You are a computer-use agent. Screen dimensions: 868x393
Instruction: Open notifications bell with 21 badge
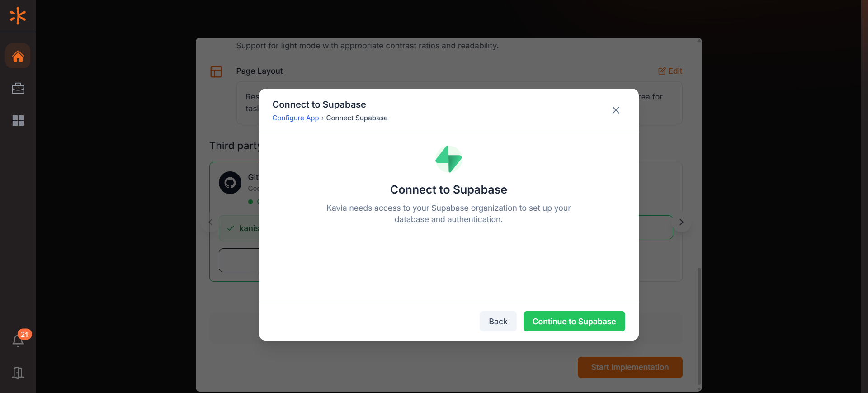tap(18, 341)
